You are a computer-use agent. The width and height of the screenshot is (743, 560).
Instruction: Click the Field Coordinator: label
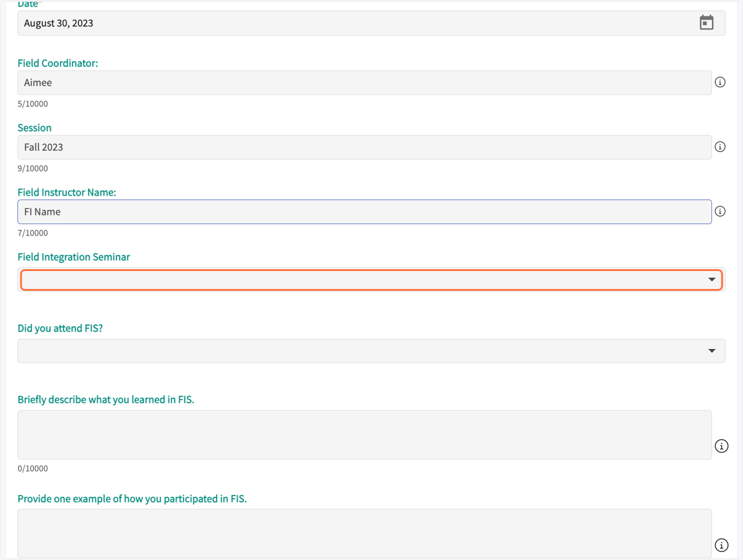(58, 63)
